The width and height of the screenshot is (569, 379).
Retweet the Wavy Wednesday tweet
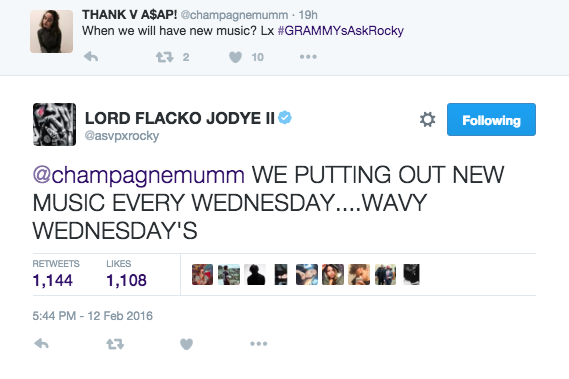pos(115,344)
